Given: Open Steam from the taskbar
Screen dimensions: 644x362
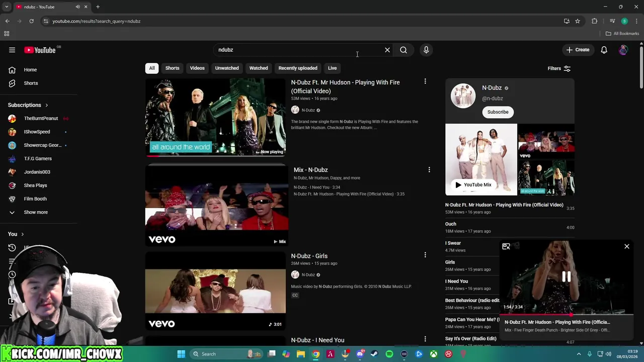Looking at the screenshot, I should pyautogui.click(x=374, y=354).
